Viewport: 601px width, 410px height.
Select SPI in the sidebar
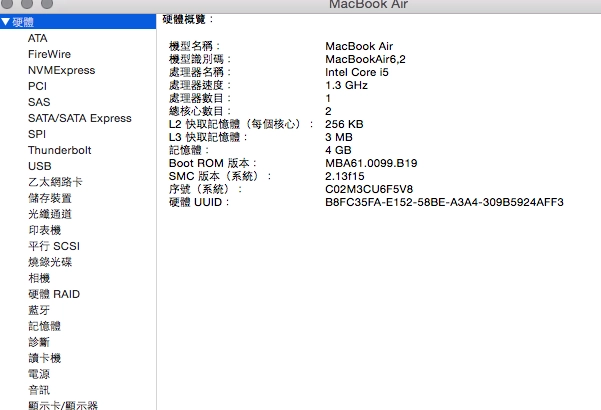coord(37,134)
